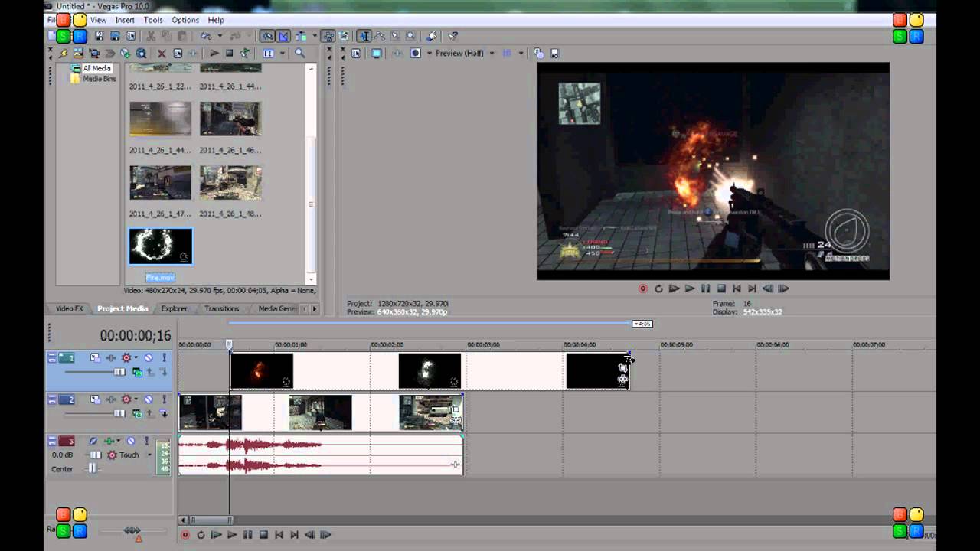This screenshot has height=551, width=980.
Task: Switch to the Video FX tab
Action: [x=69, y=308]
